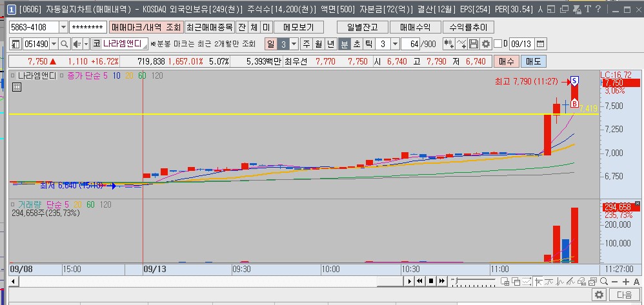The height and width of the screenshot is (305, 644).
Task: Click the duplicate window icon in title bar
Action: click(565, 9)
